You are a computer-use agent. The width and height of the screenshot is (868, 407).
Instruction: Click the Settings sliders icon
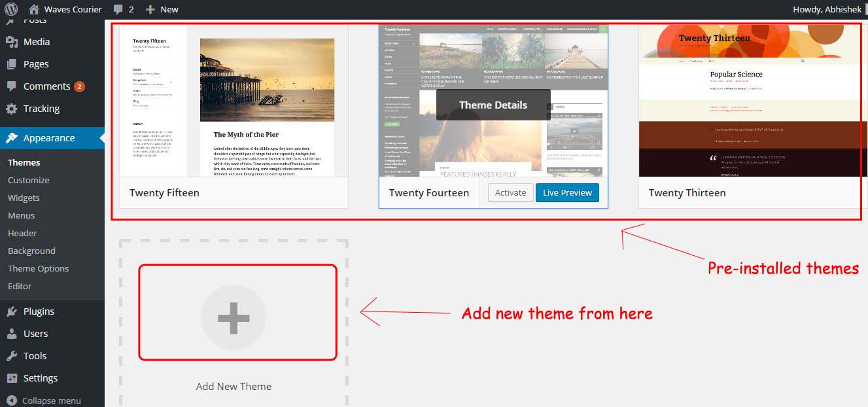point(12,378)
